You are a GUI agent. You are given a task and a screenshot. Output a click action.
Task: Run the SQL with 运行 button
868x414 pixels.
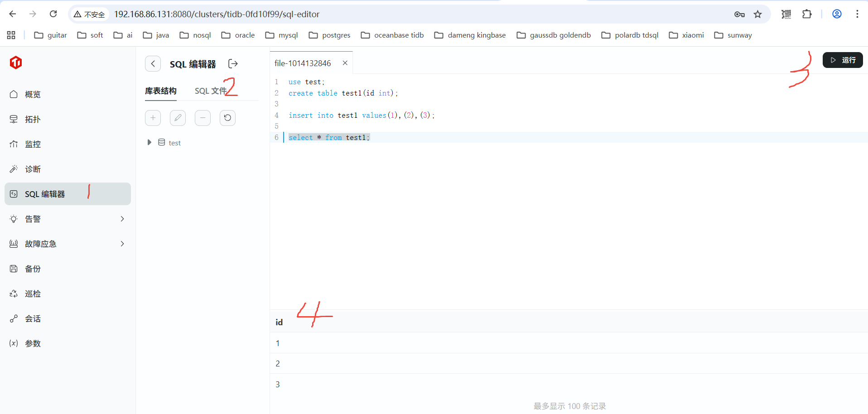(x=842, y=60)
